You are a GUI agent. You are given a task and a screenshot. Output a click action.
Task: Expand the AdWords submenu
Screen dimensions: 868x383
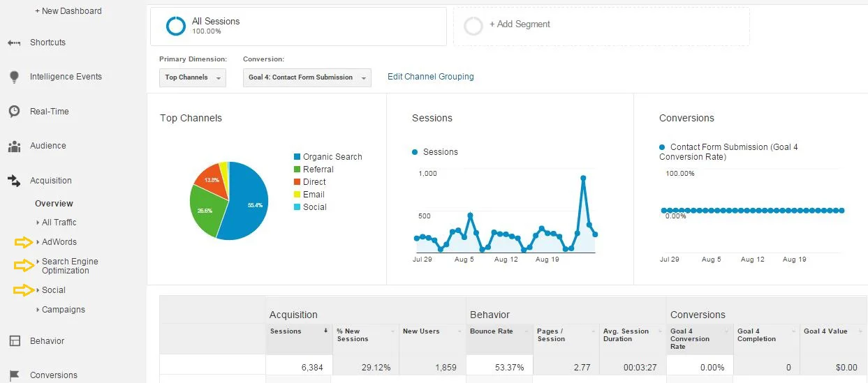coord(59,242)
